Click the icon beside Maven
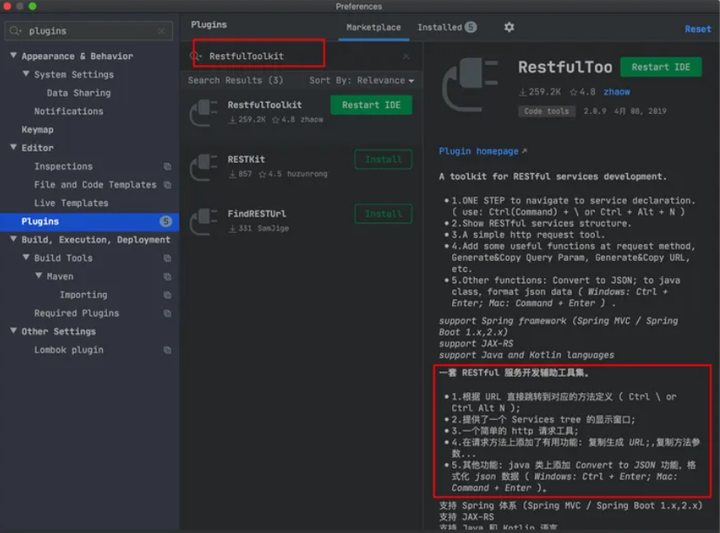720x533 pixels. (167, 276)
